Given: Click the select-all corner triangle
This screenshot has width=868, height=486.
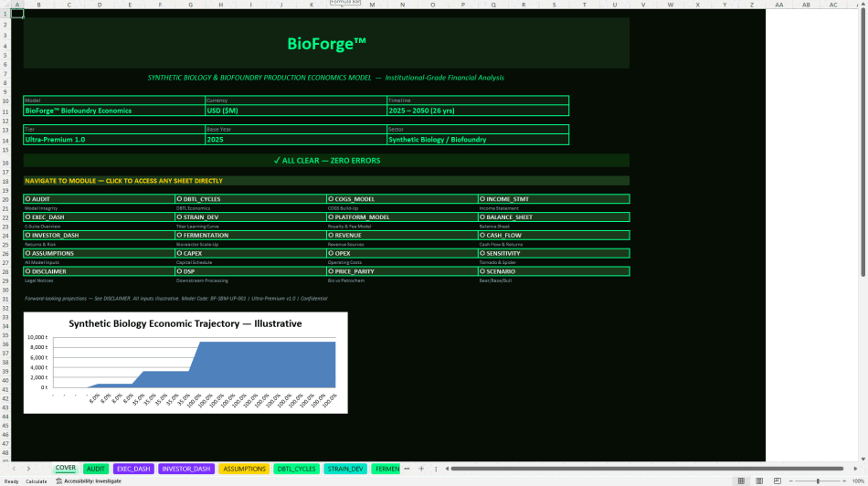Looking at the screenshot, I should (5, 5).
